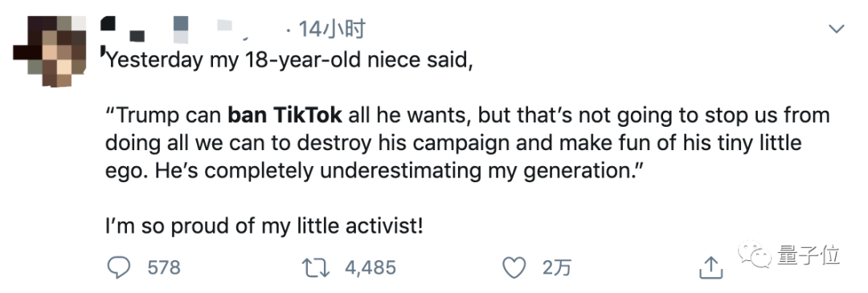Open the pixelated profile avatar
The image size is (868, 293).
coord(50,51)
